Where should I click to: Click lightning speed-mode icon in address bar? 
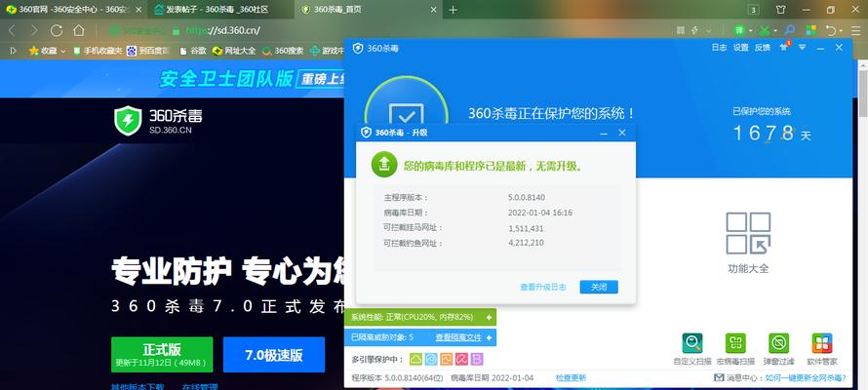pos(694,30)
